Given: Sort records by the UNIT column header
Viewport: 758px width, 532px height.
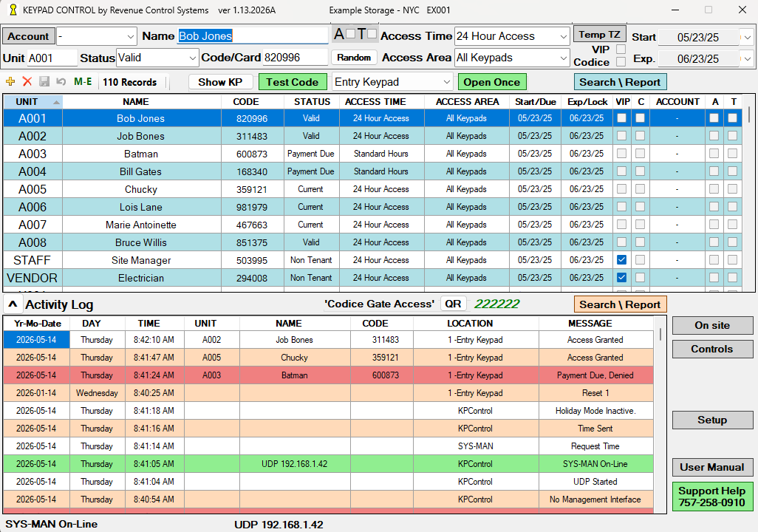Looking at the screenshot, I should pos(33,101).
